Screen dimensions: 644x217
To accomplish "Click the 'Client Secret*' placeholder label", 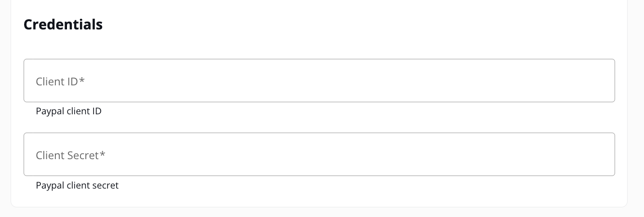I will [x=70, y=155].
